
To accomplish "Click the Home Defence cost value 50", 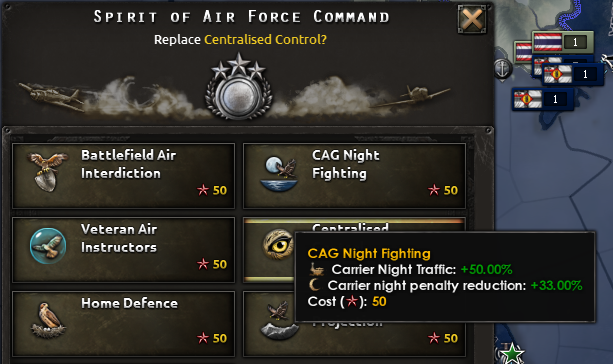I will pyautogui.click(x=220, y=338).
